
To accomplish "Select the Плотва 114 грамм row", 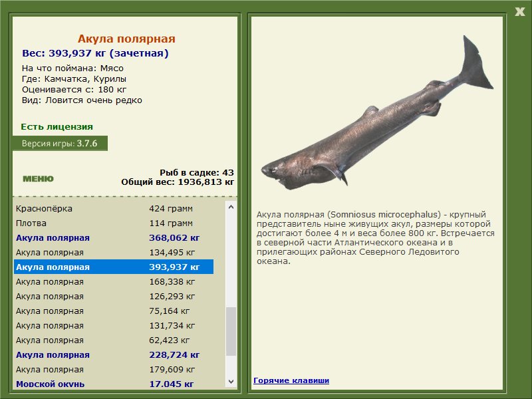I will point(114,223).
